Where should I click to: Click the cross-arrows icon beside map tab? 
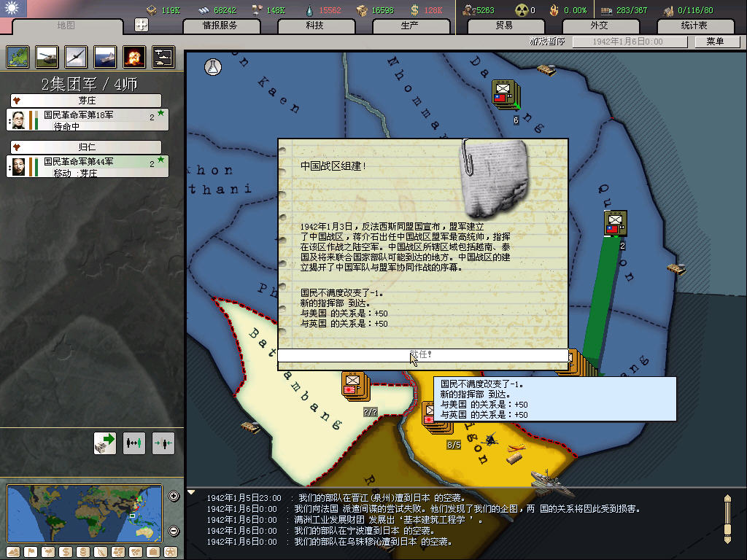click(142, 25)
